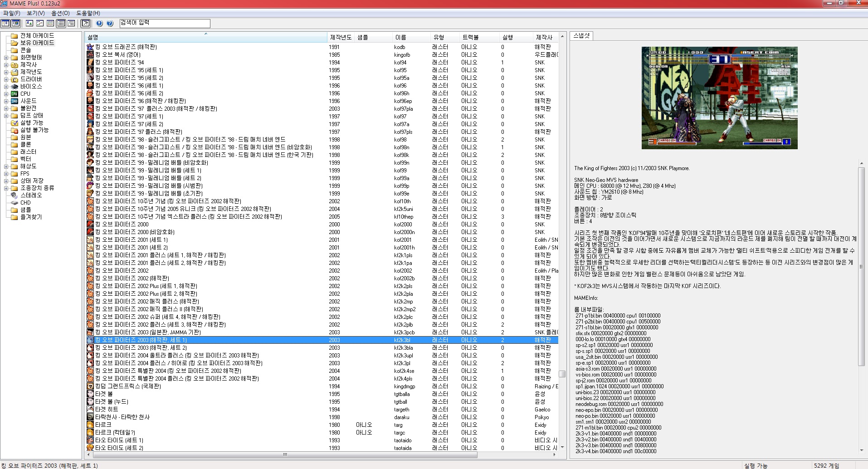Click the 스테레오 speaker icon
Image resolution: width=868 pixels, height=469 pixels.
[15, 195]
